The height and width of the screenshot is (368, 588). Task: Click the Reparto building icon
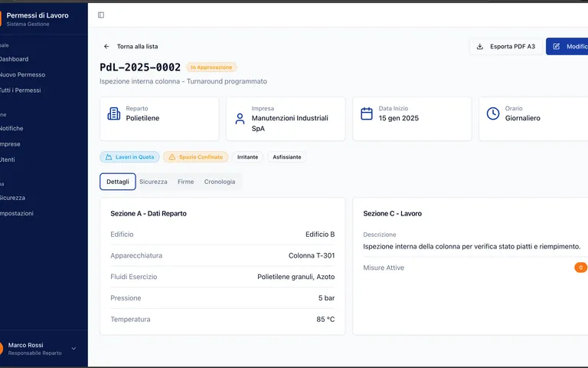(114, 114)
